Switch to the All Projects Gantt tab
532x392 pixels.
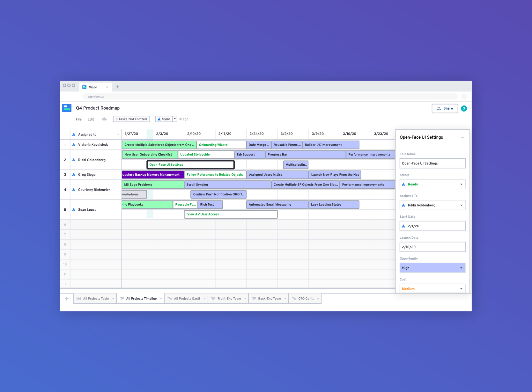click(186, 299)
